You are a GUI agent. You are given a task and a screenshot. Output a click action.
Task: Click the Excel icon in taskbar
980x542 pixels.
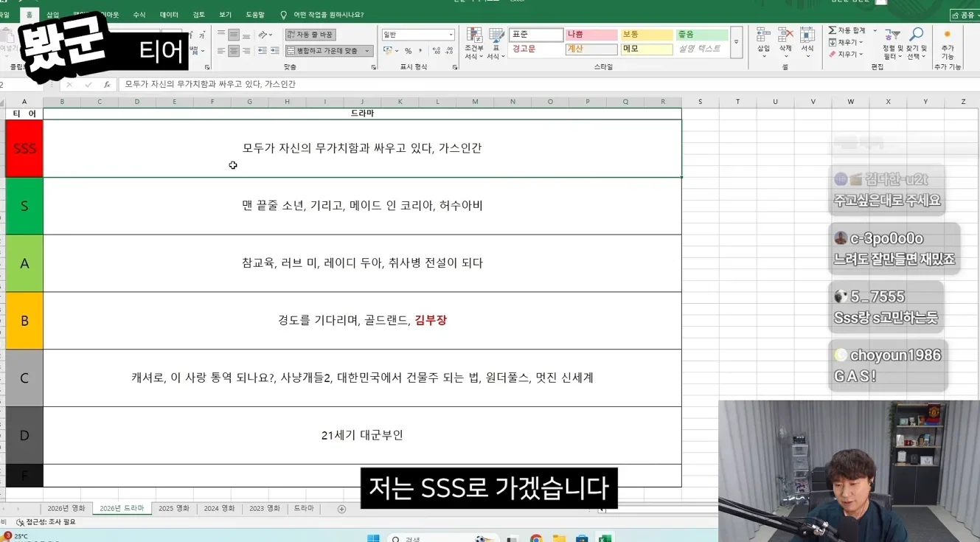[605, 538]
